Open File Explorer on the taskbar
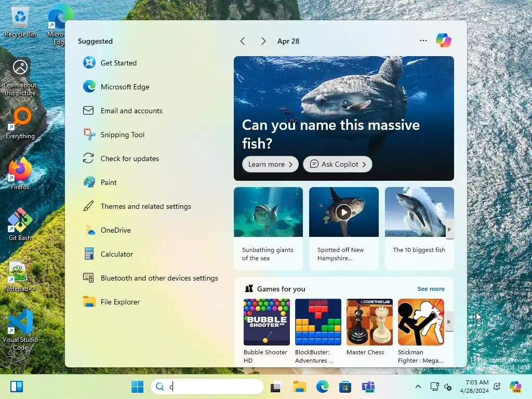Screen dimensions: 532x399 tap(300, 387)
